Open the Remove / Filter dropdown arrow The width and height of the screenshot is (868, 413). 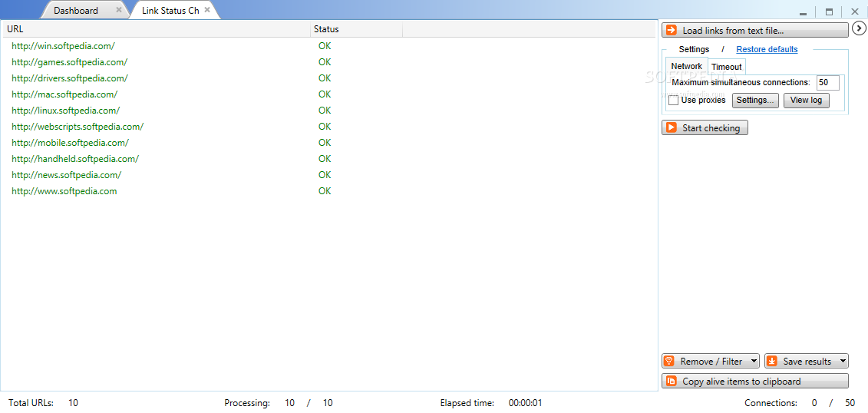point(754,361)
